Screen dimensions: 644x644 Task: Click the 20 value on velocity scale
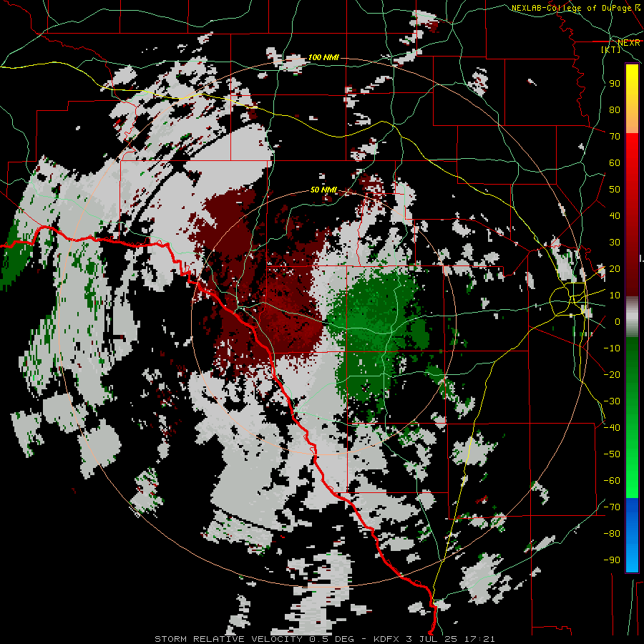pos(615,269)
